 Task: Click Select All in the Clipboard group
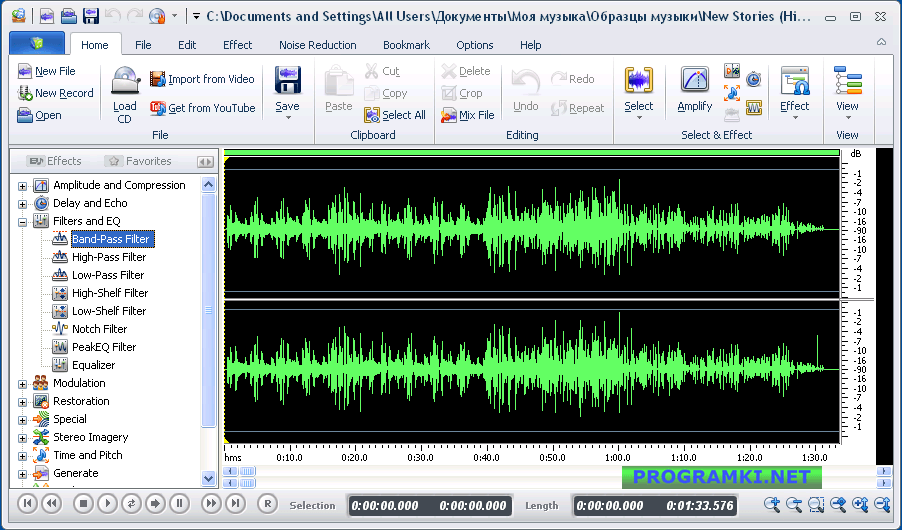coord(395,115)
